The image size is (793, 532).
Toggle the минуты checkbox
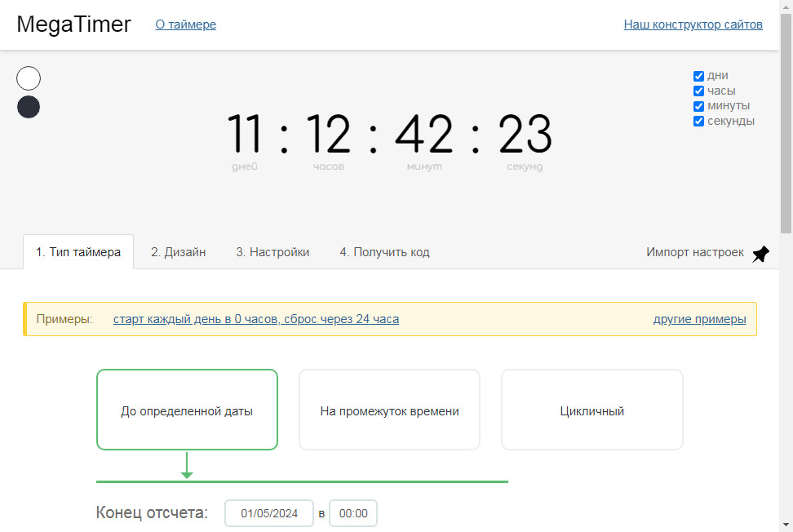tap(698, 106)
